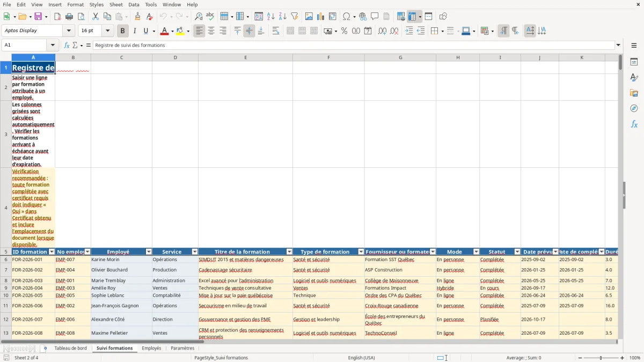Toggle Left-to-Right text direction
Viewport: 644px width, 362px height.
pyautogui.click(x=503, y=31)
